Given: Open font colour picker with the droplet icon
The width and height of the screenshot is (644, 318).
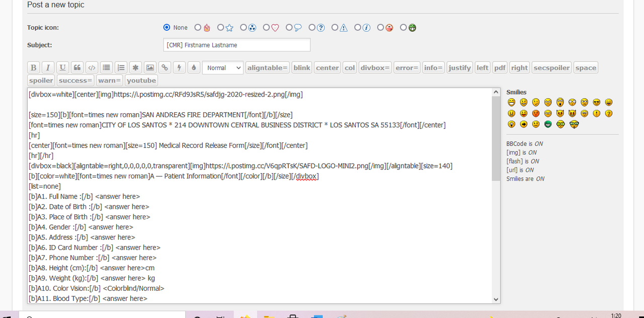Looking at the screenshot, I should pyautogui.click(x=194, y=68).
